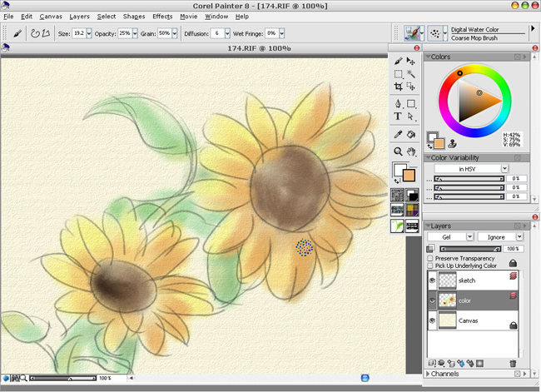Select the Magic Wand tool
Image resolution: width=541 pixels, height=392 pixels.
(x=411, y=74)
